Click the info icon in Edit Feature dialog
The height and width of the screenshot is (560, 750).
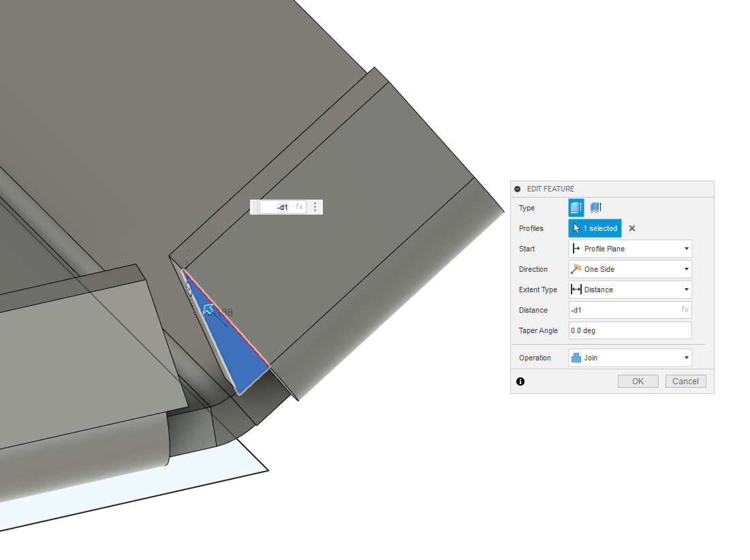[520, 382]
